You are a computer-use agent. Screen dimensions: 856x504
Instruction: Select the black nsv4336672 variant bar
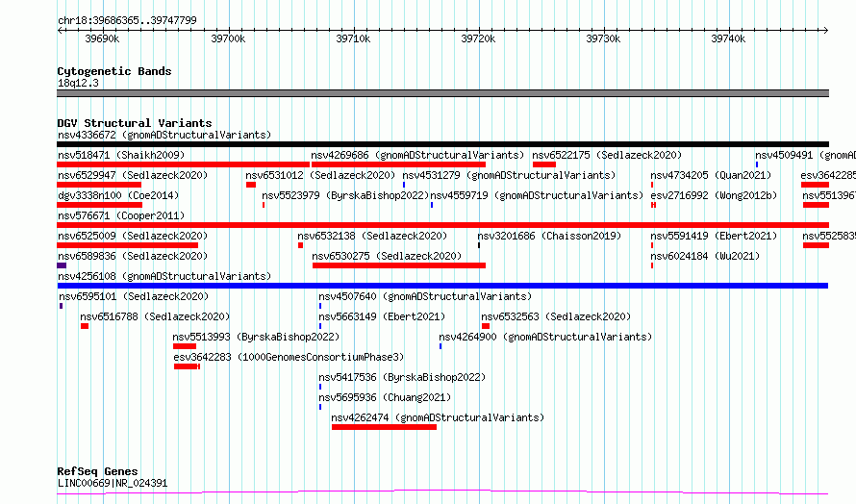pyautogui.click(x=442, y=144)
